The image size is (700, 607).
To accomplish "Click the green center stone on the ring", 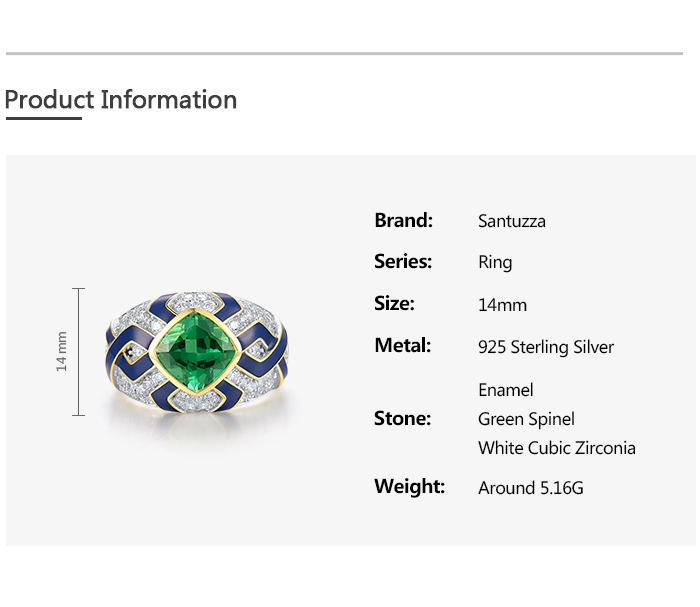I will click(197, 352).
